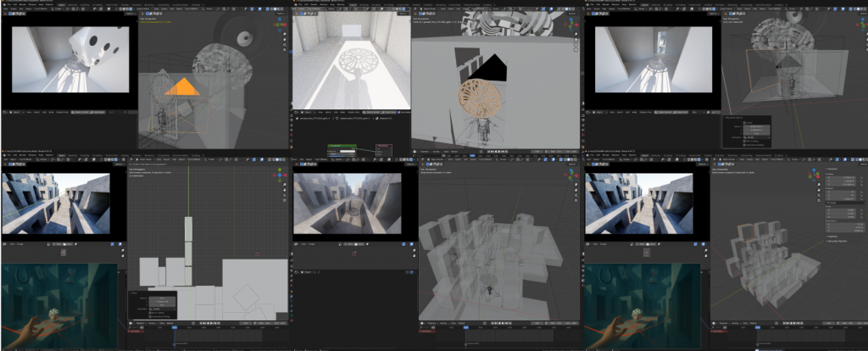Toggle Proportional Editing checkbox in Duplicate Objects panel
Screen dimensions: 868x351
pos(744,144)
